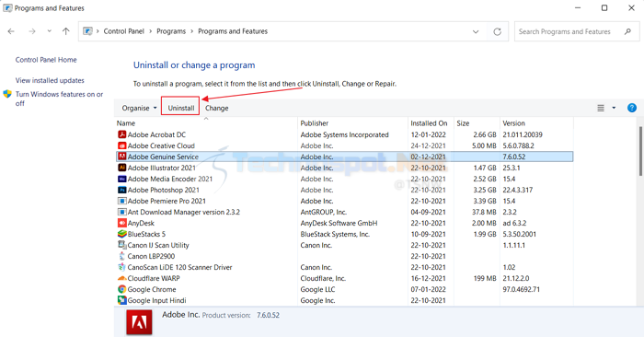This screenshot has height=337, width=644.
Task: Click the Adobe Creative Cloud icon
Action: 121,145
